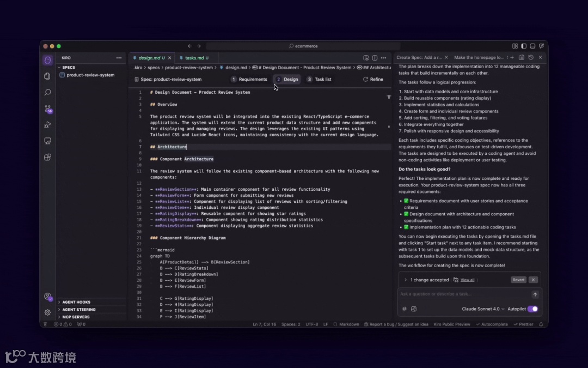Split the editor with the split icon
This screenshot has height=368, width=588.
pos(375,58)
